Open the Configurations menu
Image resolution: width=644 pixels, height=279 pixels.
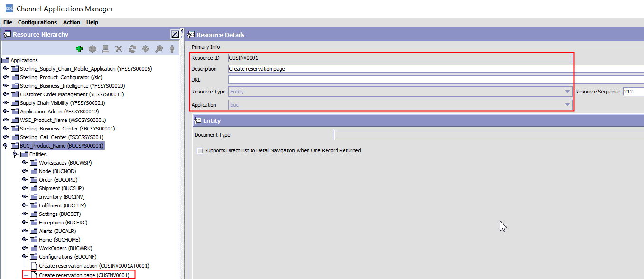(x=37, y=22)
